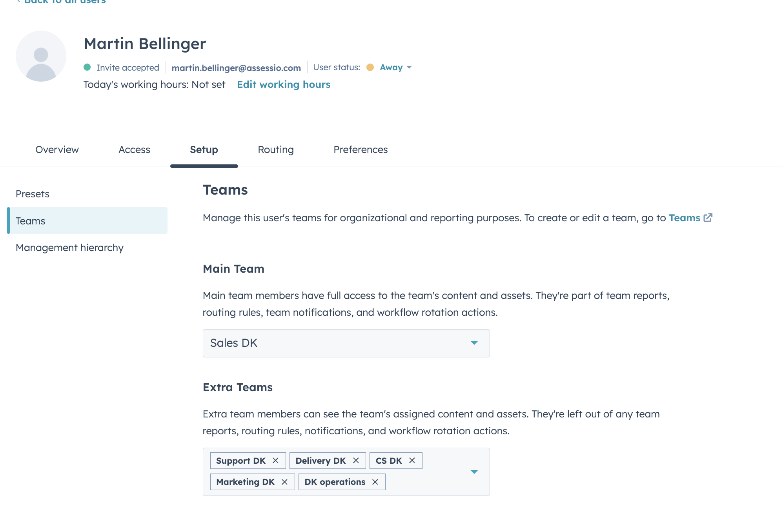Expand the Extra Teams dropdown arrow
This screenshot has height=532, width=783.
click(474, 472)
